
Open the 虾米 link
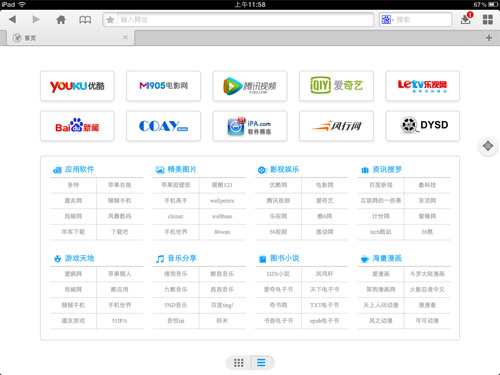click(222, 321)
